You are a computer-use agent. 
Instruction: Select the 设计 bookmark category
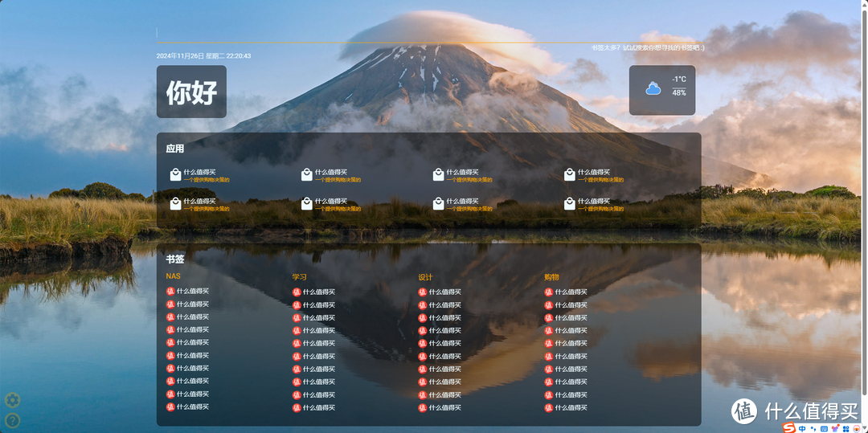coord(425,277)
